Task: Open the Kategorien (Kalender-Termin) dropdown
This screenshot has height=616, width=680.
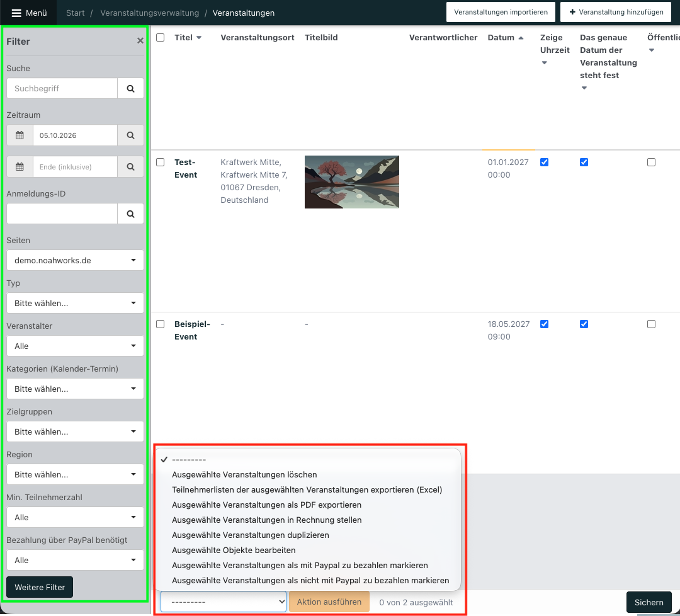Action: 75,389
